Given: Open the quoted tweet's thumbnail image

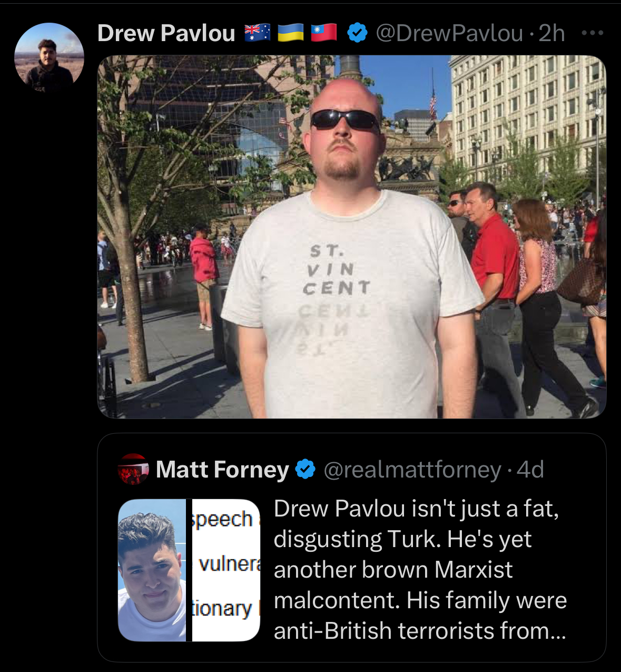Looking at the screenshot, I should point(189,570).
